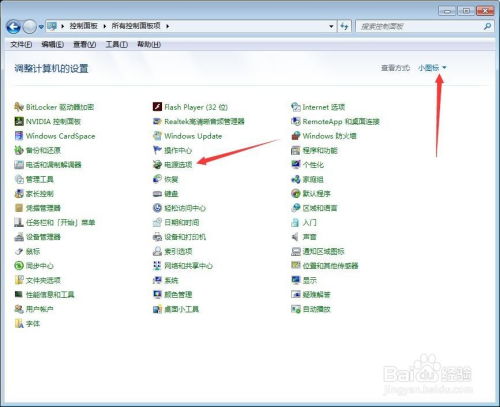Viewport: 500px width, 407px height.
Task: Click the Windows 防火墙 link
Action: pos(329,136)
